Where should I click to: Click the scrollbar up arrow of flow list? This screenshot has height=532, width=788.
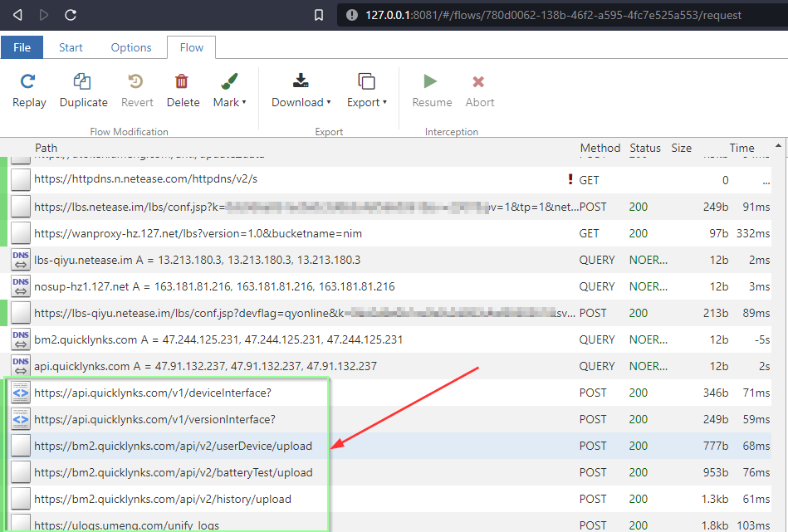(x=779, y=146)
